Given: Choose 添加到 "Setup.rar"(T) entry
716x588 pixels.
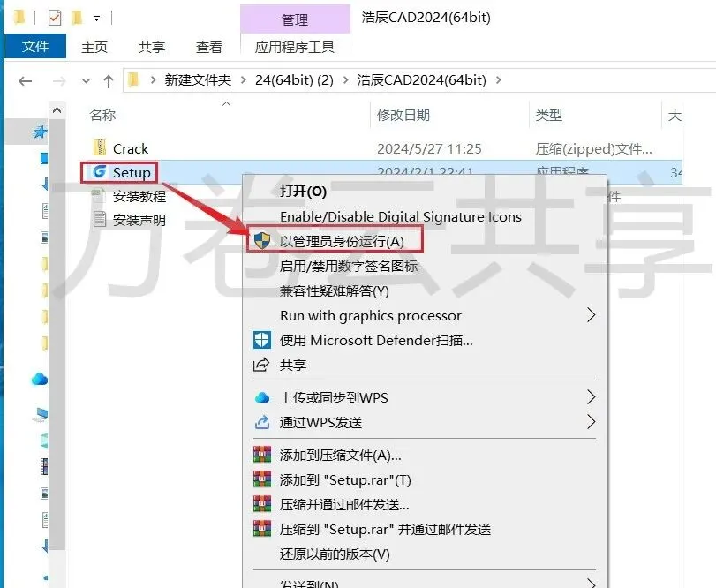Looking at the screenshot, I should (345, 479).
